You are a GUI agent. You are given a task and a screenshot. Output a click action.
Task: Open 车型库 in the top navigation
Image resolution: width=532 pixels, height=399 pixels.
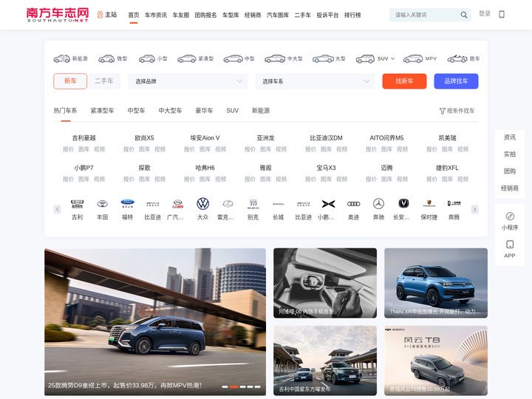(231, 15)
